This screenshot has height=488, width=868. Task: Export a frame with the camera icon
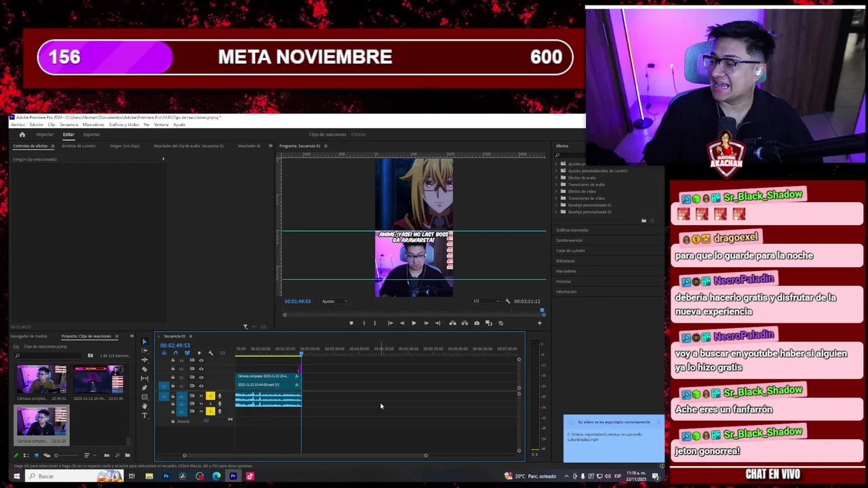(477, 323)
